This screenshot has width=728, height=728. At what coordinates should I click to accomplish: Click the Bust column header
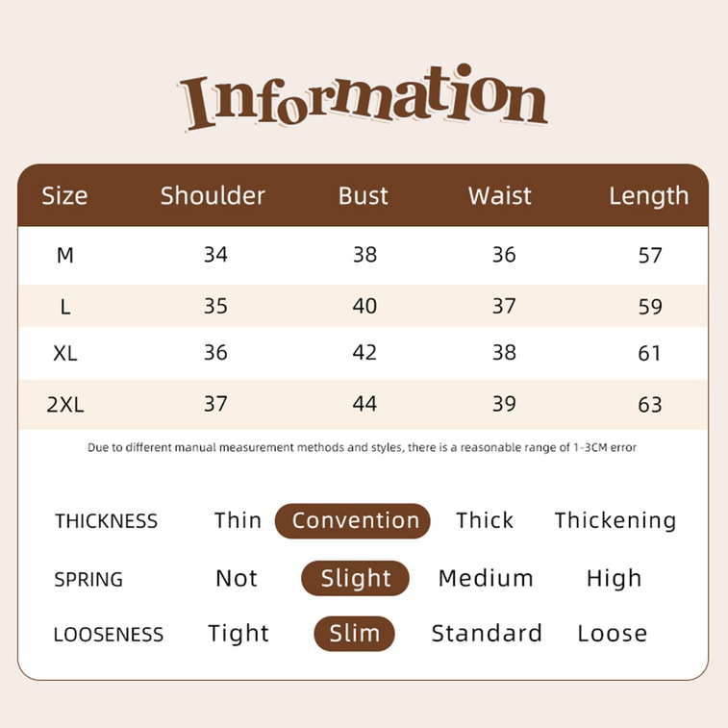[x=364, y=196]
